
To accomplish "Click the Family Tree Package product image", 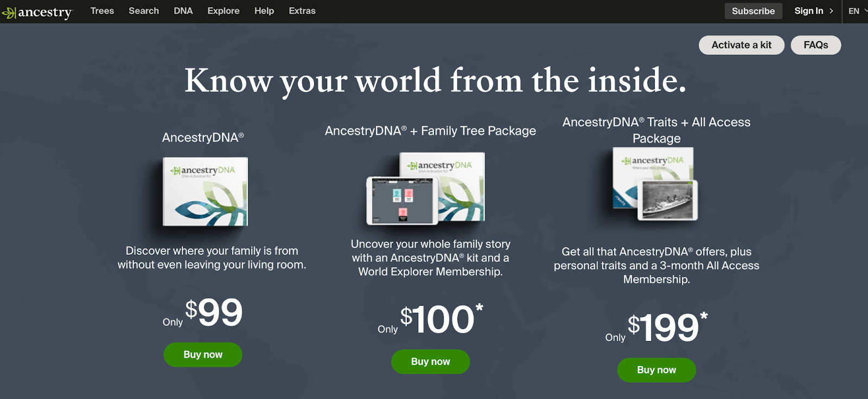I will click(426, 188).
